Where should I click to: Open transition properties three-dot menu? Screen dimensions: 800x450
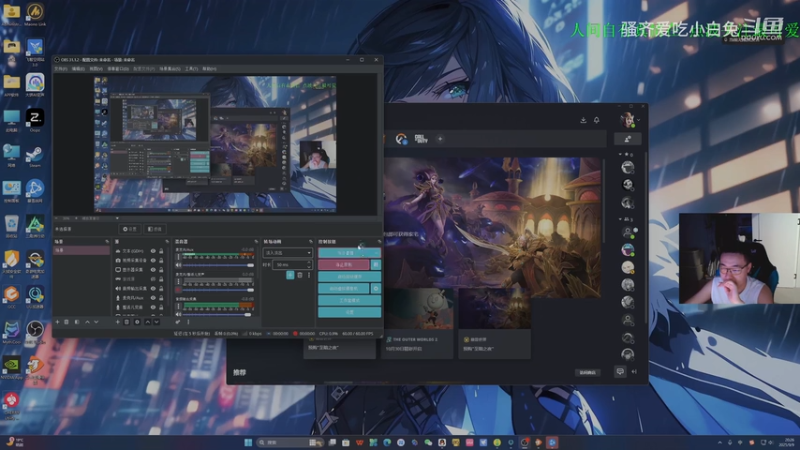click(309, 275)
